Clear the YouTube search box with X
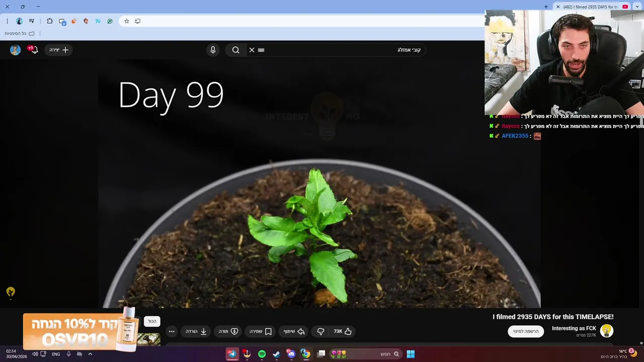This screenshot has width=644, height=362. click(252, 50)
